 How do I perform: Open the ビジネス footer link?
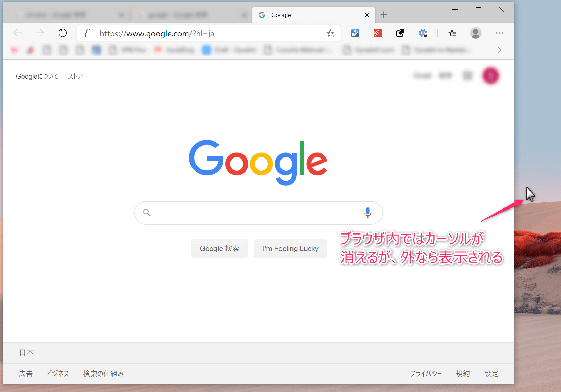58,374
